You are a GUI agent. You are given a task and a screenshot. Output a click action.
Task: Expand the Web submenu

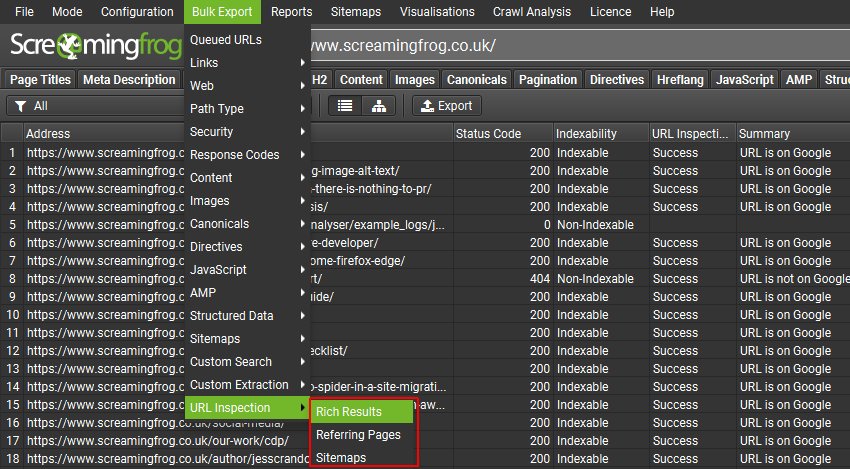(x=247, y=86)
